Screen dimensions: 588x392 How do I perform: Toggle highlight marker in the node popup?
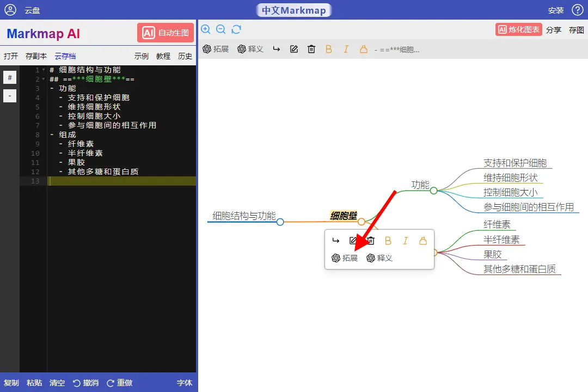423,241
